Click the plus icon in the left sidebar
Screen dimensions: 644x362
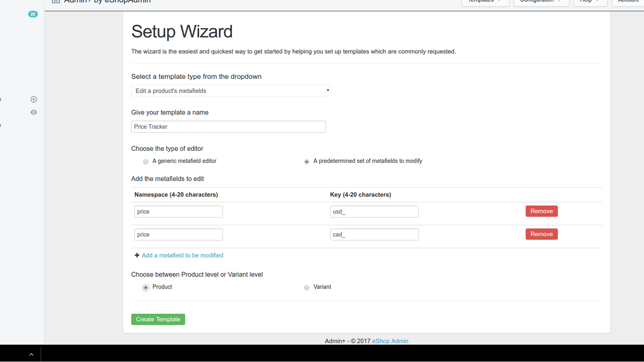pos(33,99)
